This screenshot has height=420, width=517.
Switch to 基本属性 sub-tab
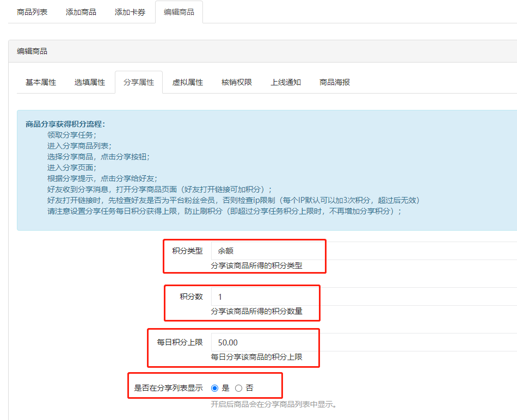(x=41, y=82)
